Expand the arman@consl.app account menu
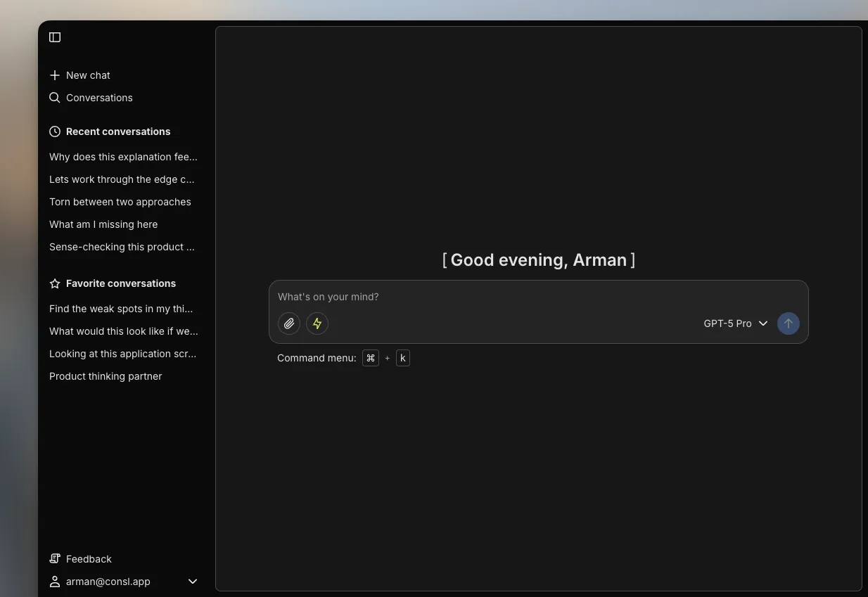 pos(192,582)
